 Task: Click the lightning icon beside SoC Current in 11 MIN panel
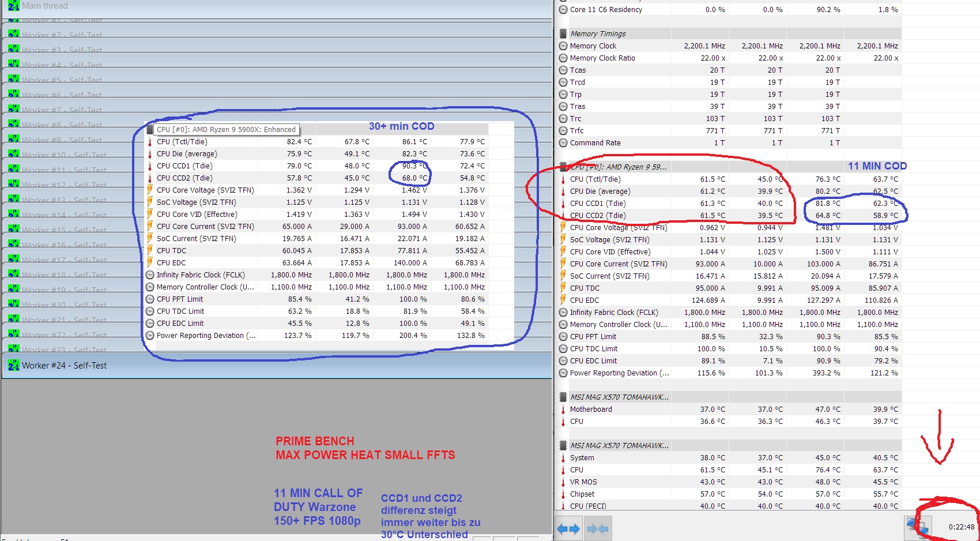point(563,276)
